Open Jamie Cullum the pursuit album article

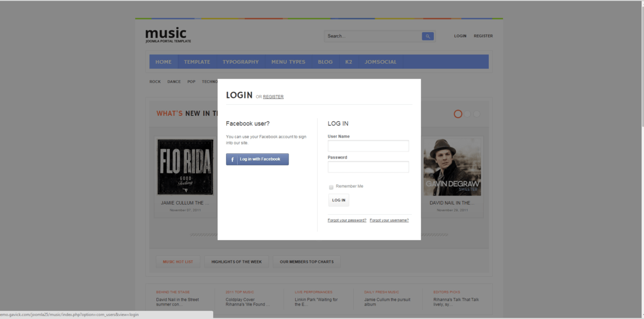pyautogui.click(x=388, y=302)
